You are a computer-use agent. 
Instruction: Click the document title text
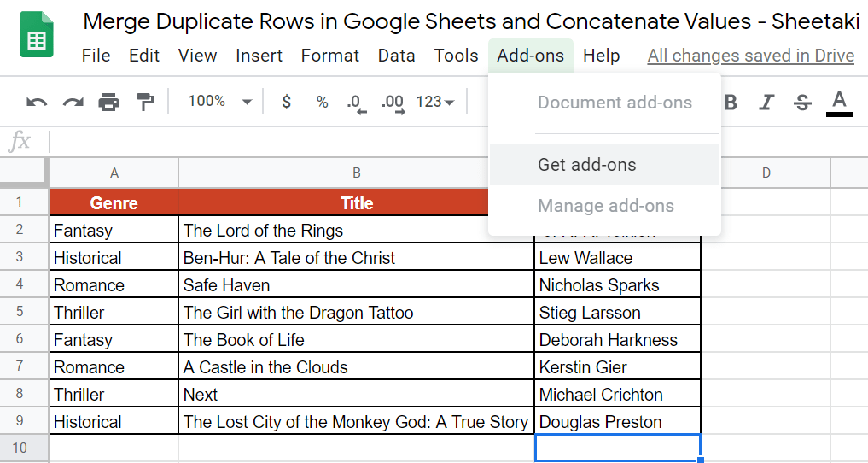471,21
